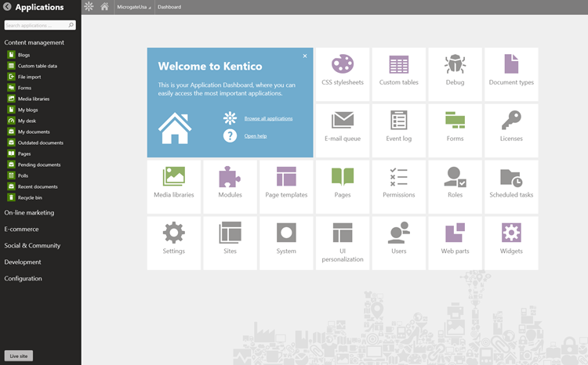The height and width of the screenshot is (365, 588).
Task: Click the back arrow beside Applications
Action: [7, 7]
